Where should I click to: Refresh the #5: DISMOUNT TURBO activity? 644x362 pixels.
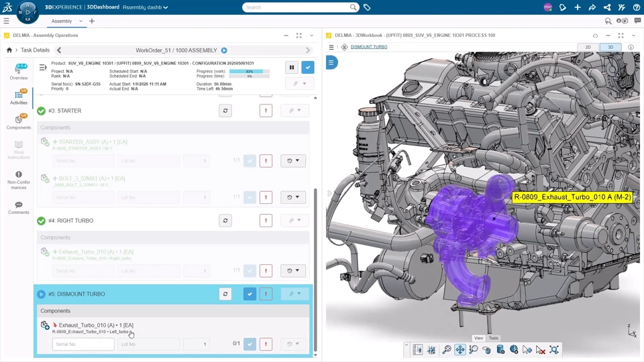(225, 294)
